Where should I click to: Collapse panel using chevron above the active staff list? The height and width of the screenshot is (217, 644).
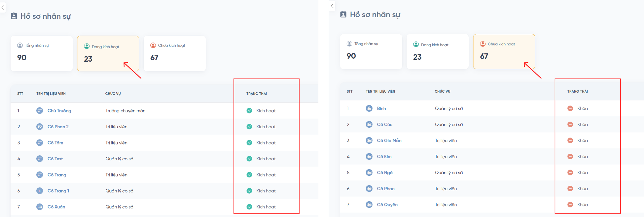click(x=3, y=8)
